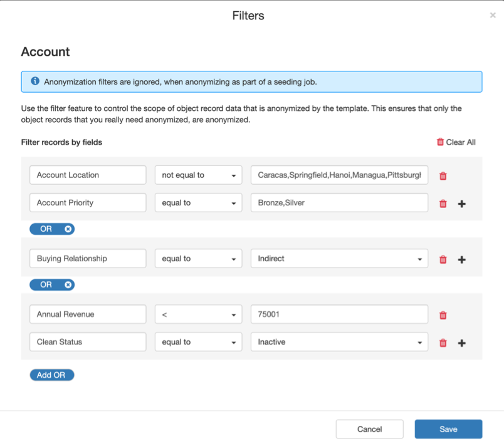Click the Add OR button
504x446 pixels.
click(x=51, y=375)
